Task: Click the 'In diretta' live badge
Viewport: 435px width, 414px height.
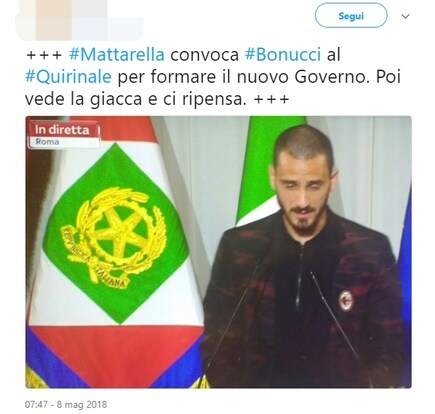Action: coord(63,130)
